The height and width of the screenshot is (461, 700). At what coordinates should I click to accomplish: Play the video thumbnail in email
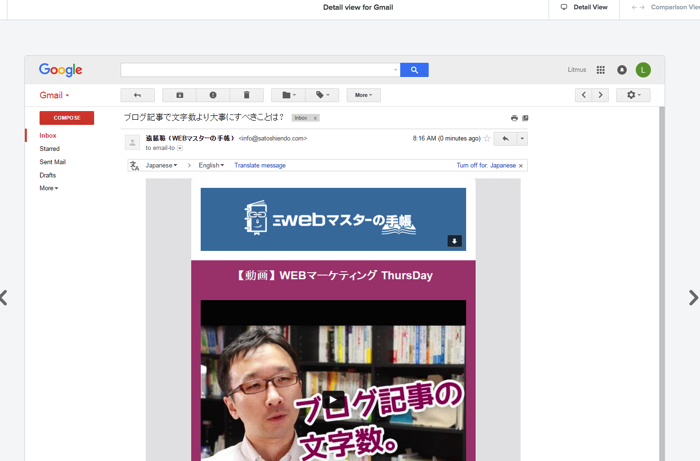pos(333,400)
